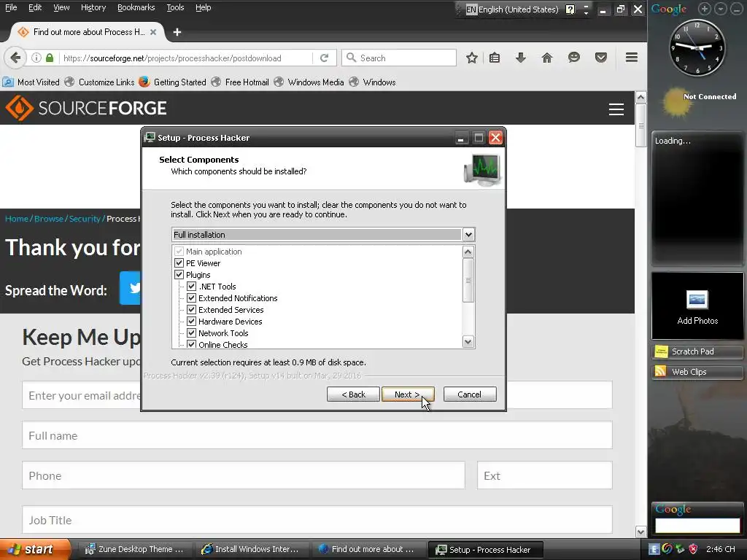Open the bookmarks list icon

pyautogui.click(x=495, y=58)
